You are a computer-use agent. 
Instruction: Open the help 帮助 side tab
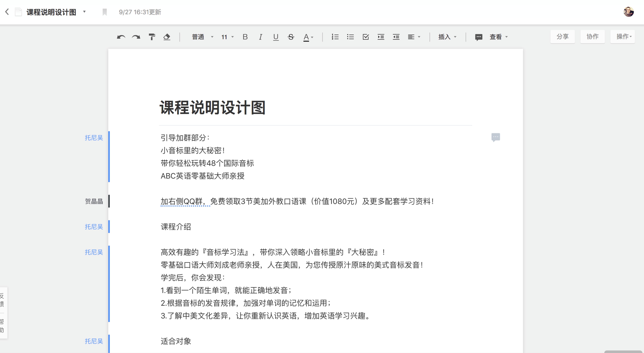click(x=2, y=326)
